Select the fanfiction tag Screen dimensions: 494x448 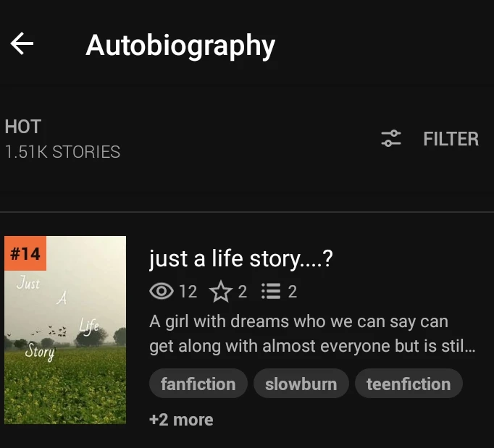pos(198,384)
